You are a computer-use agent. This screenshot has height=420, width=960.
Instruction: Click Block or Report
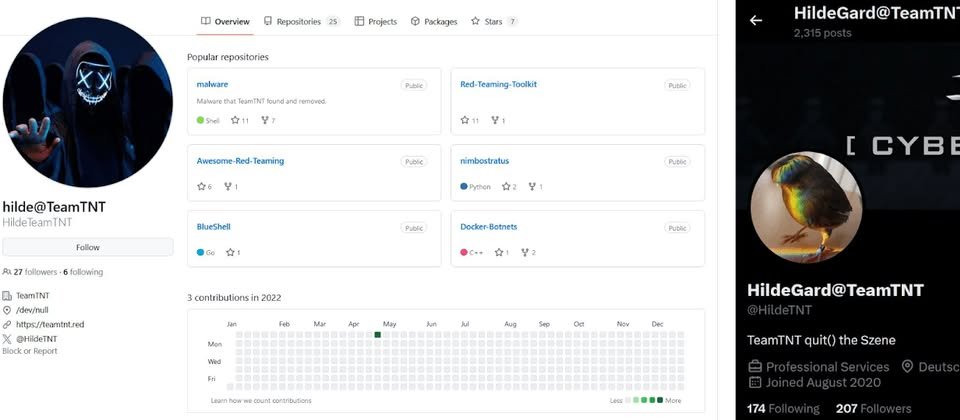pyautogui.click(x=30, y=351)
